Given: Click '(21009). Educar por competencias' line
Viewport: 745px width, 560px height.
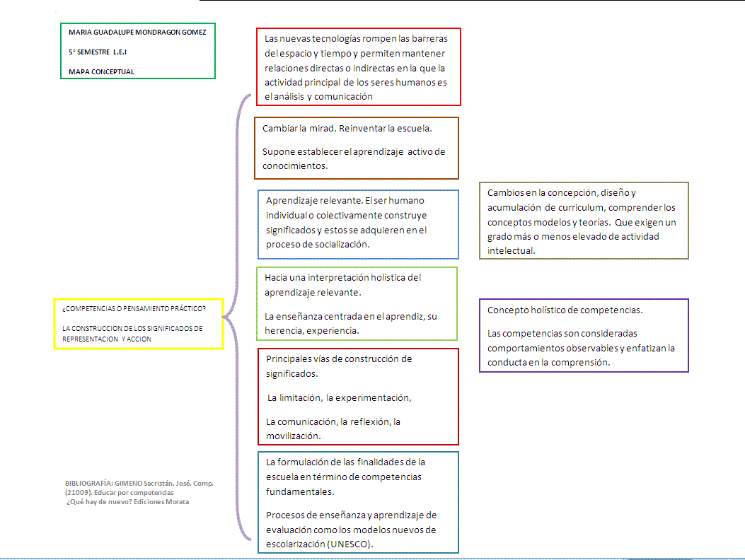Looking at the screenshot, I should pyautogui.click(x=120, y=493).
